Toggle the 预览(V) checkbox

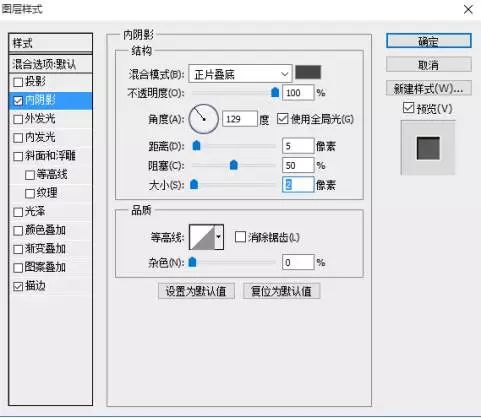(x=408, y=108)
